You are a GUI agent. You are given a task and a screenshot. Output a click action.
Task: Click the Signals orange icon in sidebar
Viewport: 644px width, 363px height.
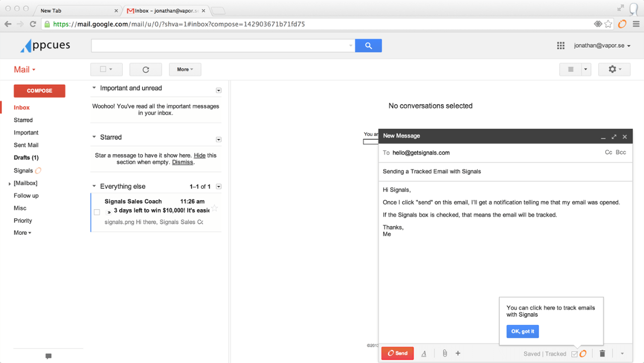[x=38, y=170]
